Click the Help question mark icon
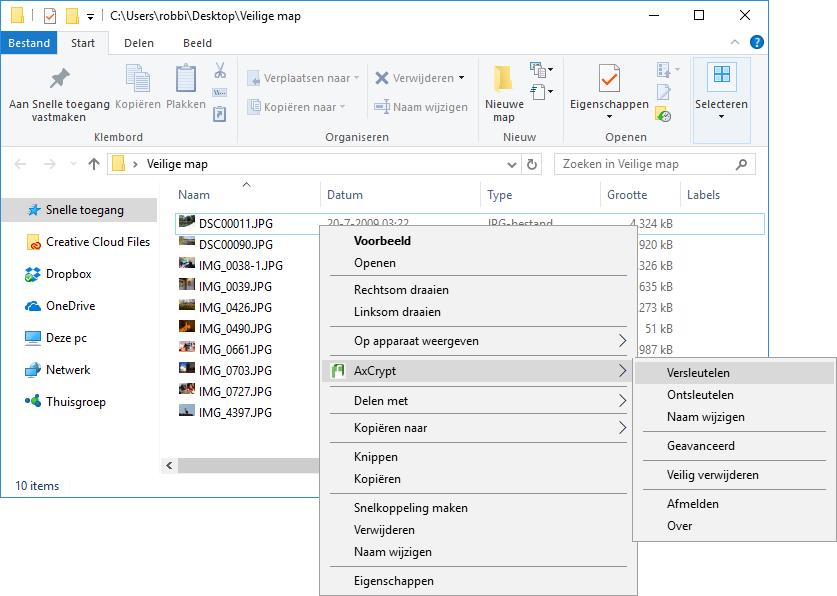 click(x=757, y=43)
